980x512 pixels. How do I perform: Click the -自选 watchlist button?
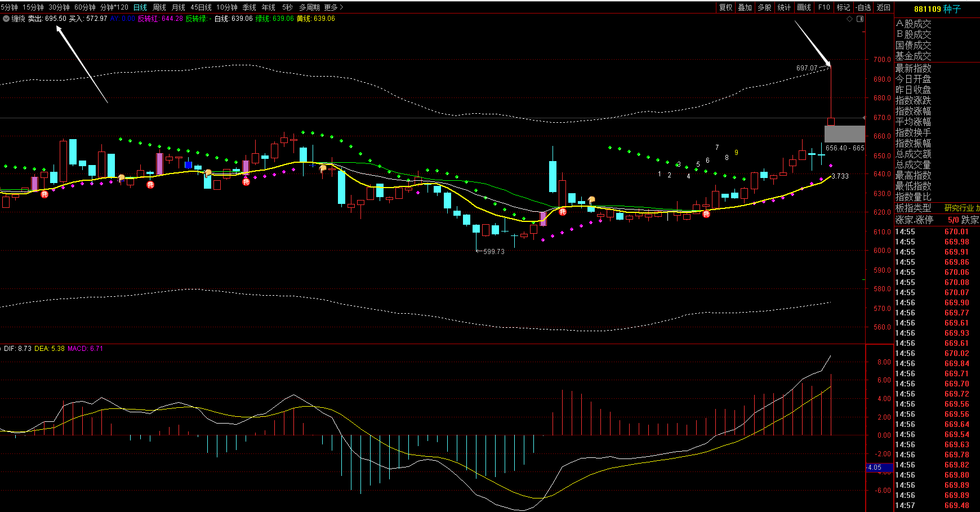(863, 7)
